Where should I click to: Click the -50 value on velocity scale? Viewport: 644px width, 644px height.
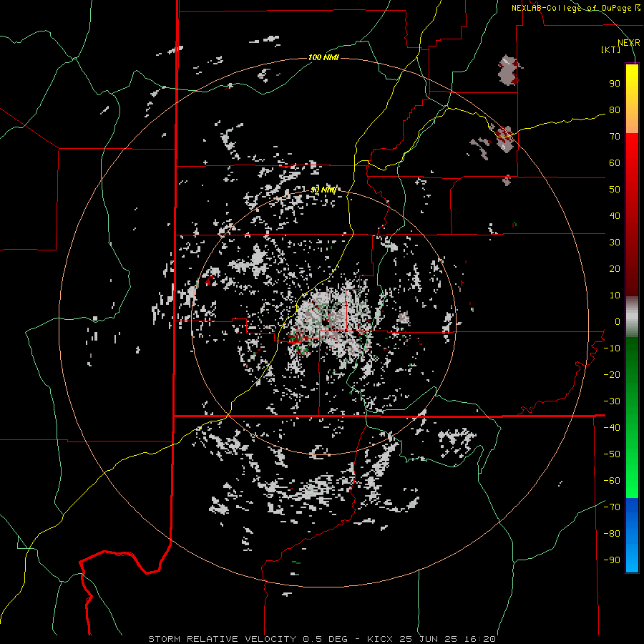pos(612,454)
